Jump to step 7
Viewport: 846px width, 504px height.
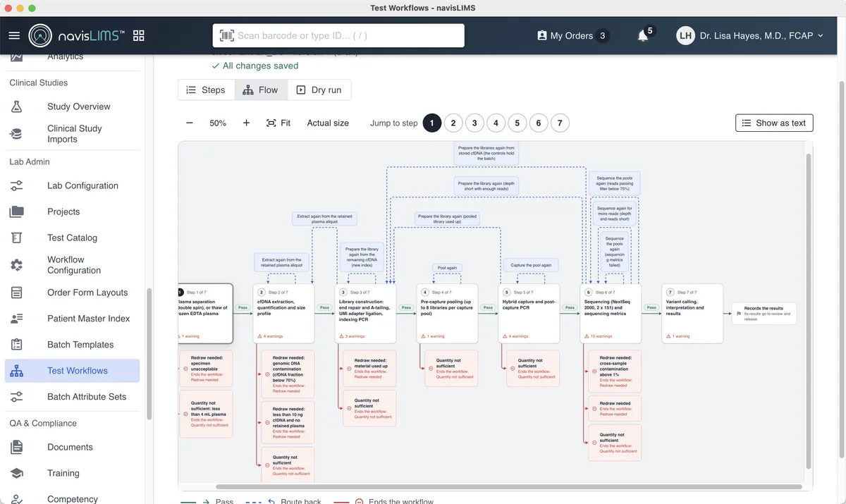pos(560,123)
